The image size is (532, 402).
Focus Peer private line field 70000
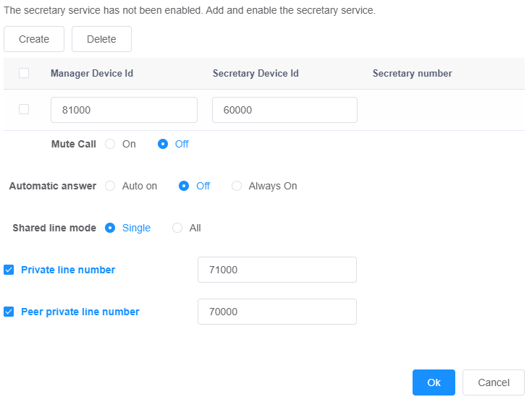(277, 312)
